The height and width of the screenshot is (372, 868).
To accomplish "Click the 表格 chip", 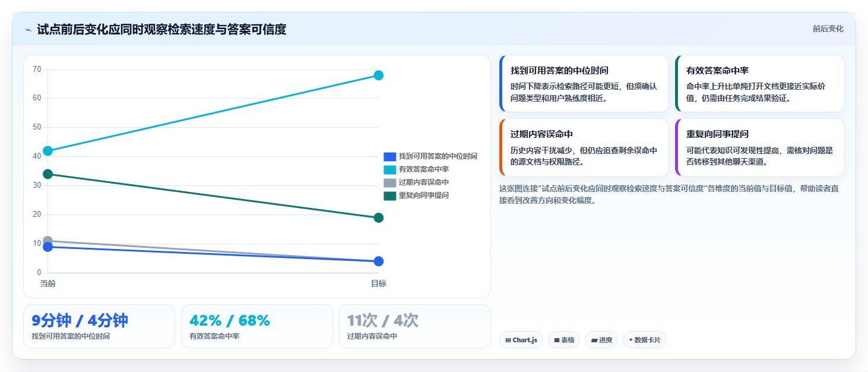I will [x=564, y=340].
